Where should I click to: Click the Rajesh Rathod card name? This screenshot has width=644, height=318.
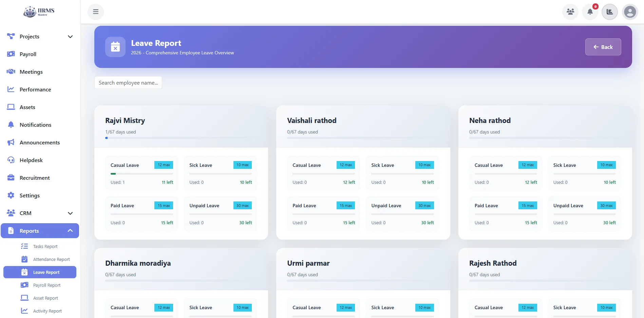(493, 263)
